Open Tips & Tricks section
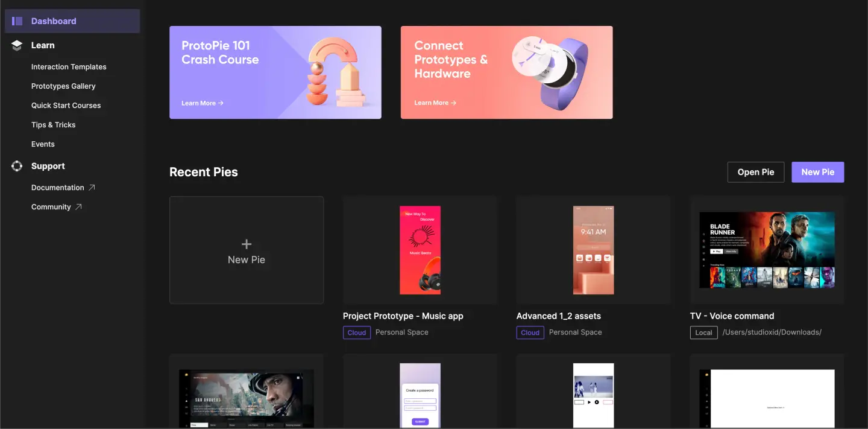Screen dimensions: 868x429 [53, 125]
